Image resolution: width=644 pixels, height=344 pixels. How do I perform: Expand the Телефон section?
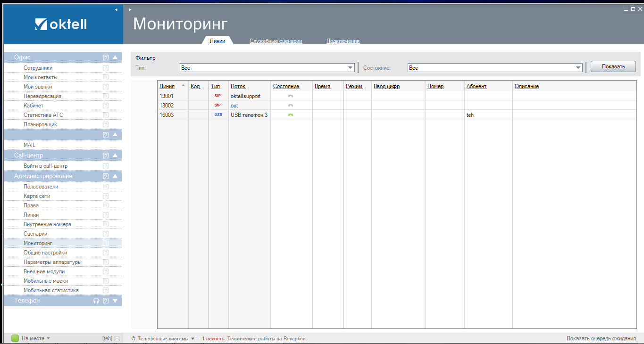[115, 301]
